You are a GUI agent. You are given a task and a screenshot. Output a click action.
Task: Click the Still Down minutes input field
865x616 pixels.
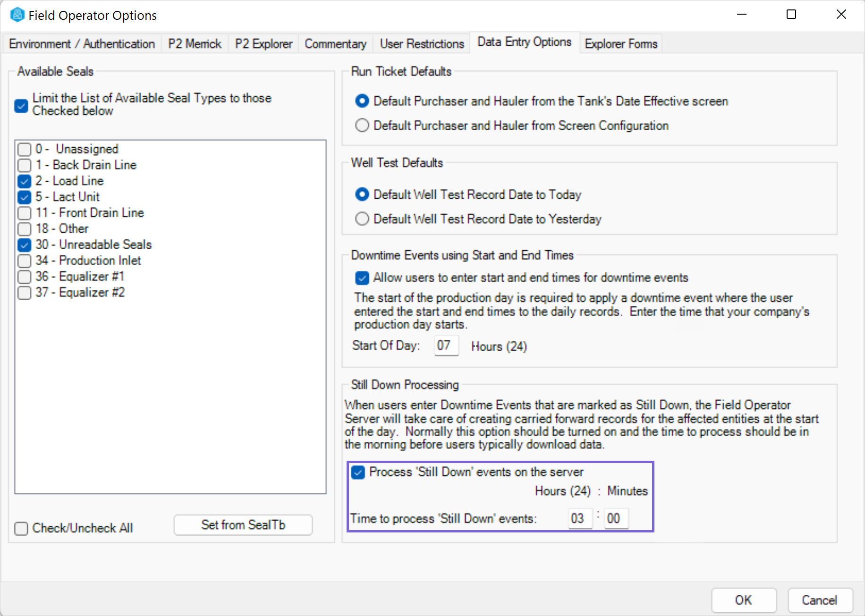(616, 519)
